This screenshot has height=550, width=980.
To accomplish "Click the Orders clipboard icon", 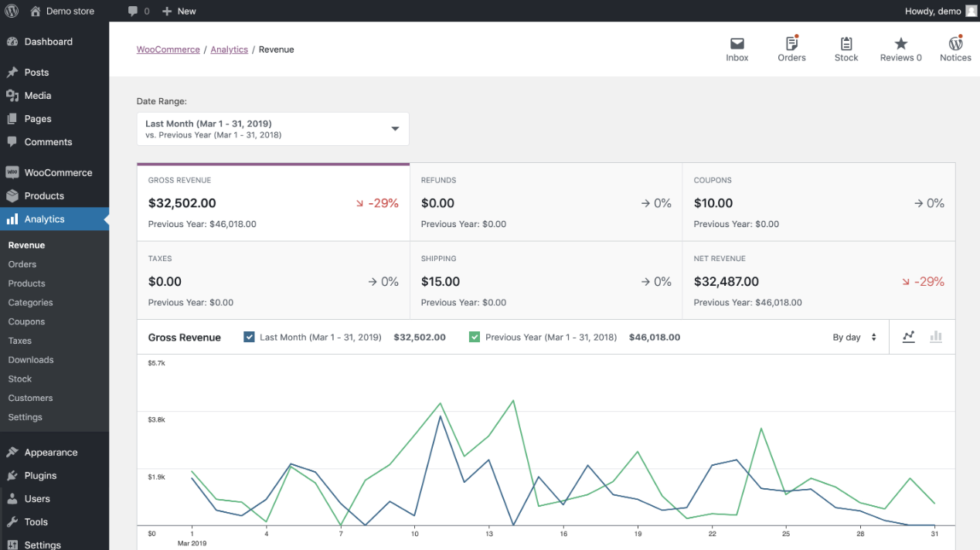I will 791,48.
